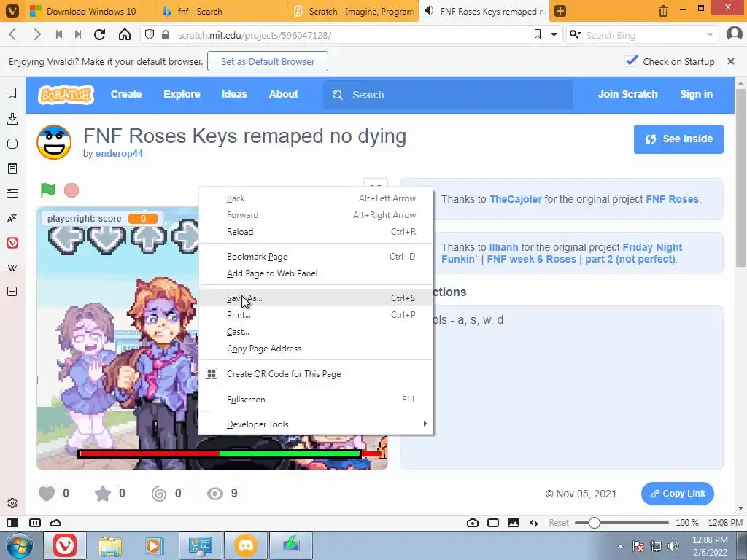
Task: Click the See inside button
Action: [678, 139]
